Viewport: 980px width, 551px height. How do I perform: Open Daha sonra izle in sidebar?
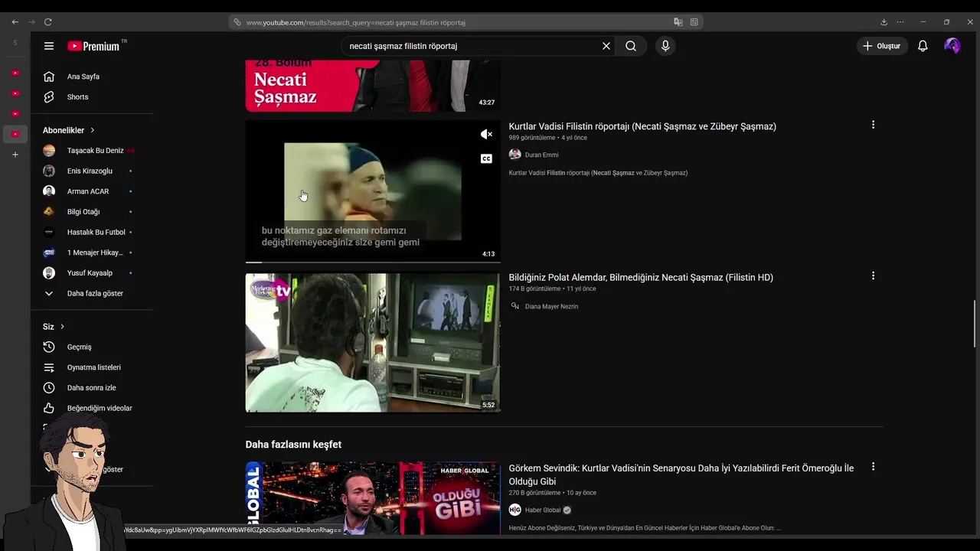point(90,388)
